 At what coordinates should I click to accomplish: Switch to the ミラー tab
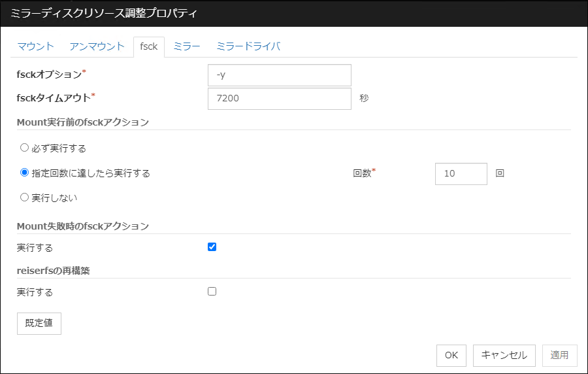[x=186, y=46]
